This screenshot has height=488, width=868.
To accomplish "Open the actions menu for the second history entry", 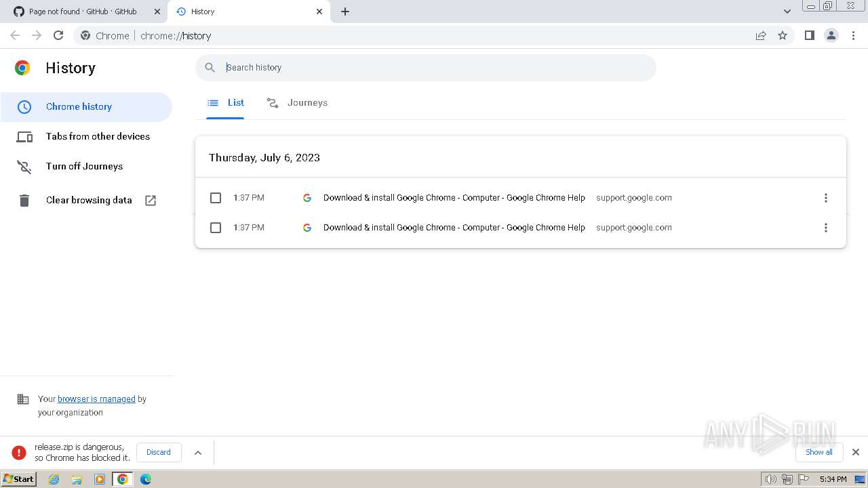I will coord(825,228).
